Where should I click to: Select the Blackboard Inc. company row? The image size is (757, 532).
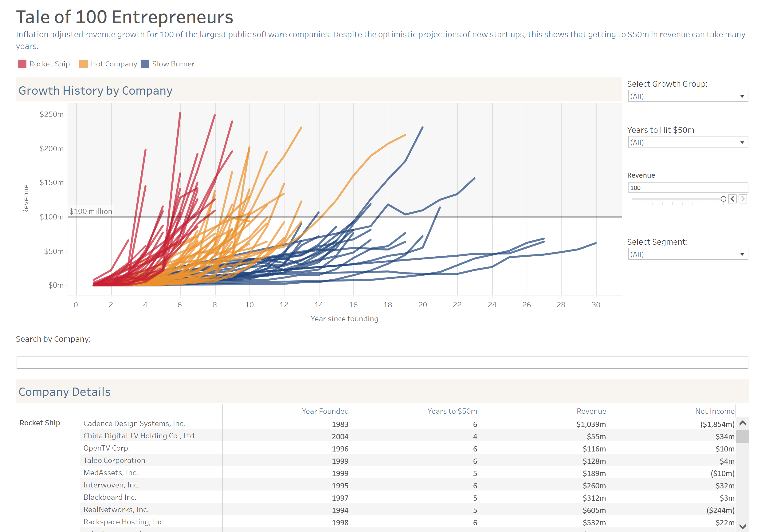coord(110,497)
